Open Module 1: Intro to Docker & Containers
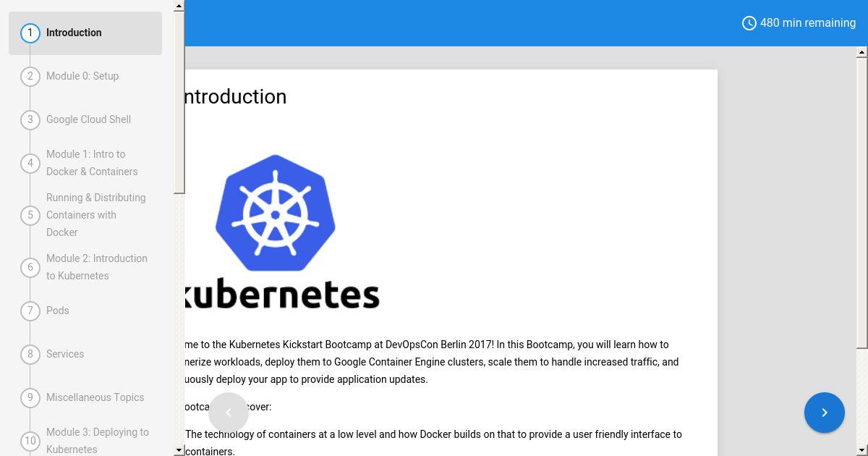Image resolution: width=868 pixels, height=456 pixels. [x=85, y=163]
